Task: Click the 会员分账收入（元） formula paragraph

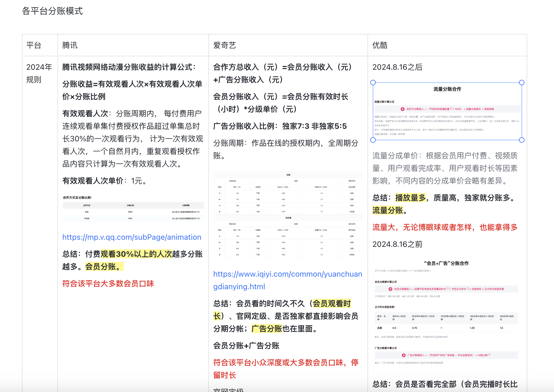Action: point(281,103)
